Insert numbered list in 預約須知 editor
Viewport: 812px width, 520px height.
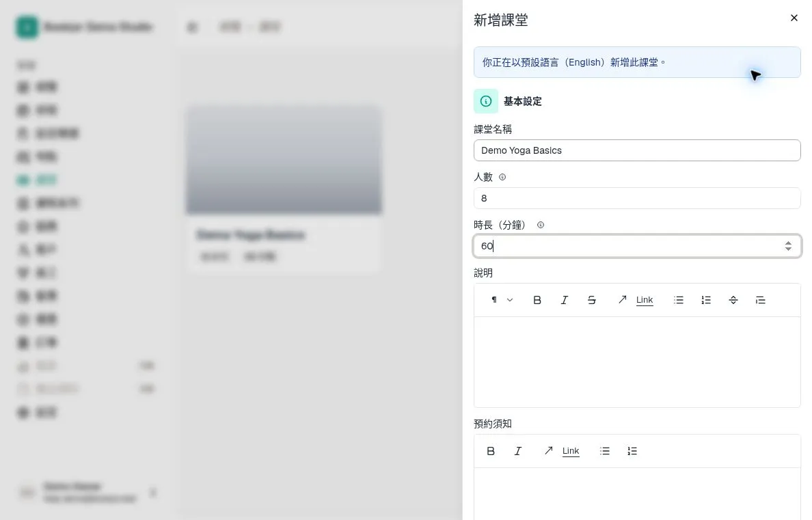[632, 451]
